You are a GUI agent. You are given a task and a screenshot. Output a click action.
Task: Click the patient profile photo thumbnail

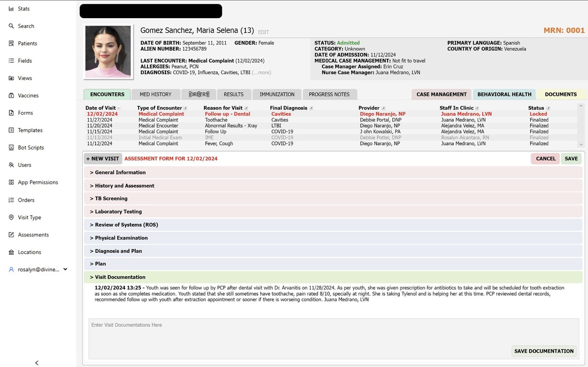click(x=108, y=52)
